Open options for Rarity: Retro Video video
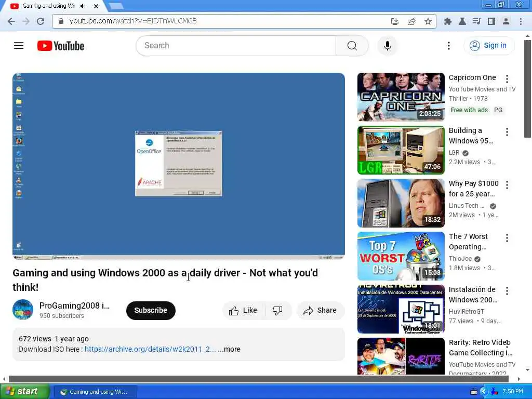 pyautogui.click(x=507, y=343)
